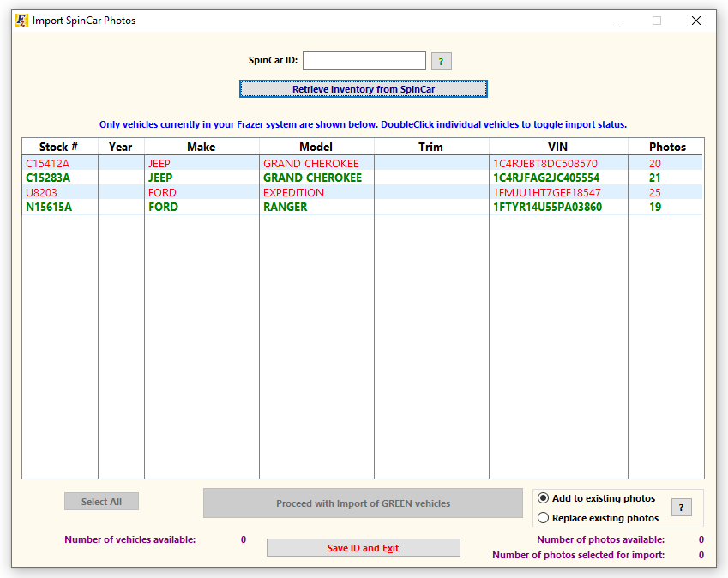Click the Photos column header
The width and height of the screenshot is (728, 578).
point(667,147)
